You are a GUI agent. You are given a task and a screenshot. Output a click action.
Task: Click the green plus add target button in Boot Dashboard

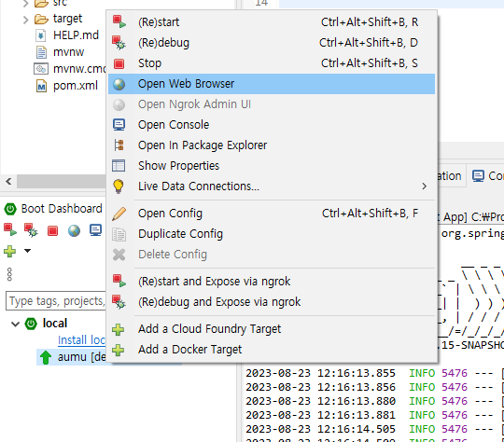point(9,251)
